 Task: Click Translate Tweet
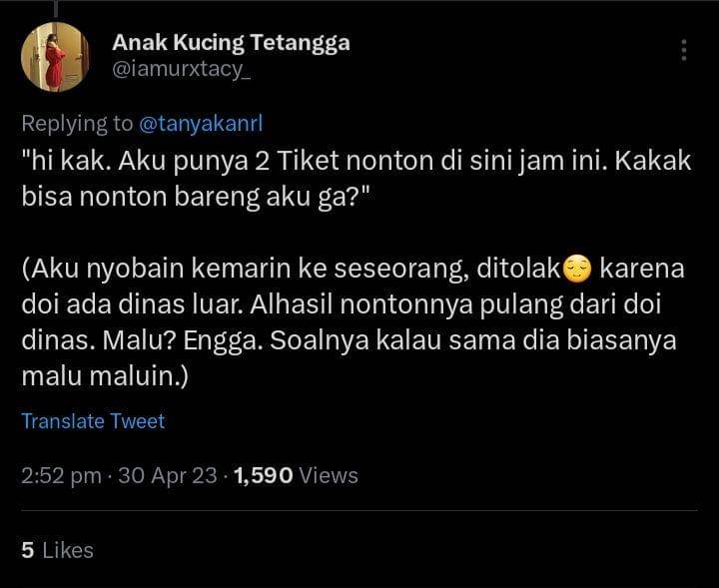pos(93,420)
